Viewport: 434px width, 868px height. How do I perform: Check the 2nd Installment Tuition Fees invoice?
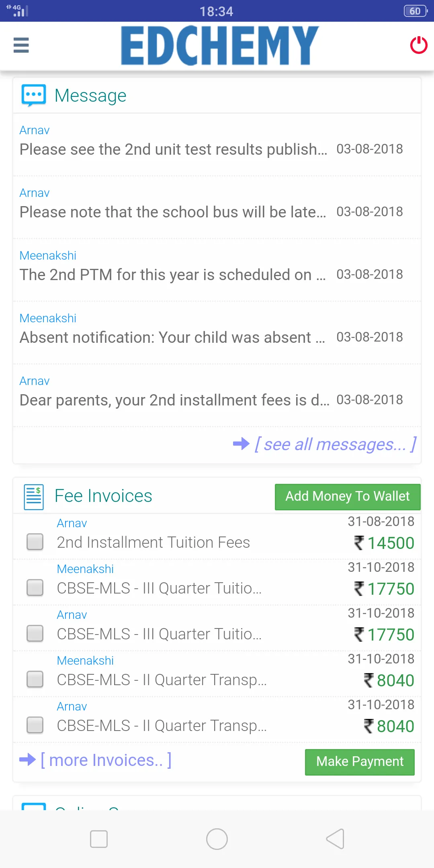35,542
